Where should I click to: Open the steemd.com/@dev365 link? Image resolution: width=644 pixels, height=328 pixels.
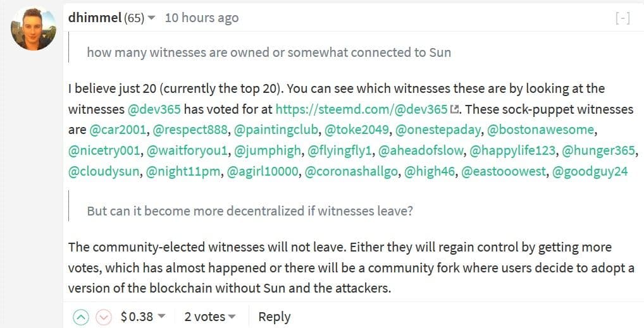pyautogui.click(x=361, y=109)
